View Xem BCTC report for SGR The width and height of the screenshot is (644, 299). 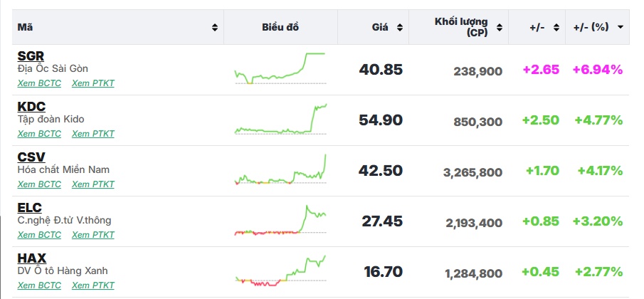39,83
